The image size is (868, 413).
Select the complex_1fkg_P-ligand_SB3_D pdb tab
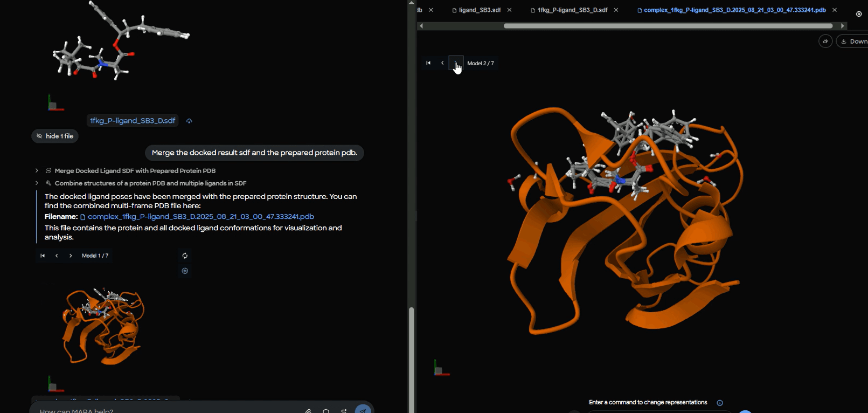(x=732, y=10)
